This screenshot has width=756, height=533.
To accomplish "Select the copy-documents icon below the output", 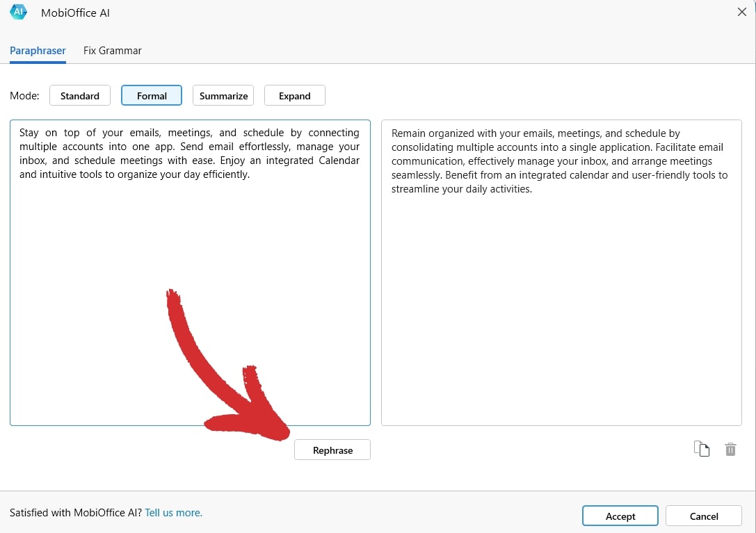I will coord(702,449).
